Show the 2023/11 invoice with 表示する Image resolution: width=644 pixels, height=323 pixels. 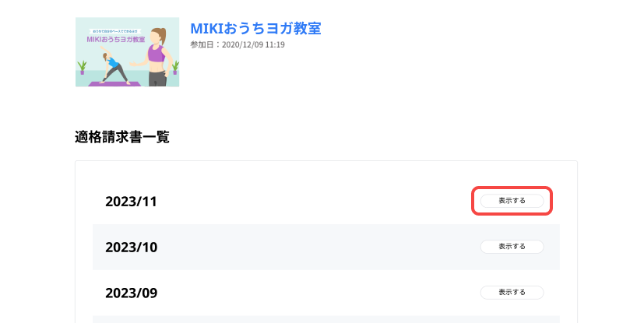(x=512, y=201)
